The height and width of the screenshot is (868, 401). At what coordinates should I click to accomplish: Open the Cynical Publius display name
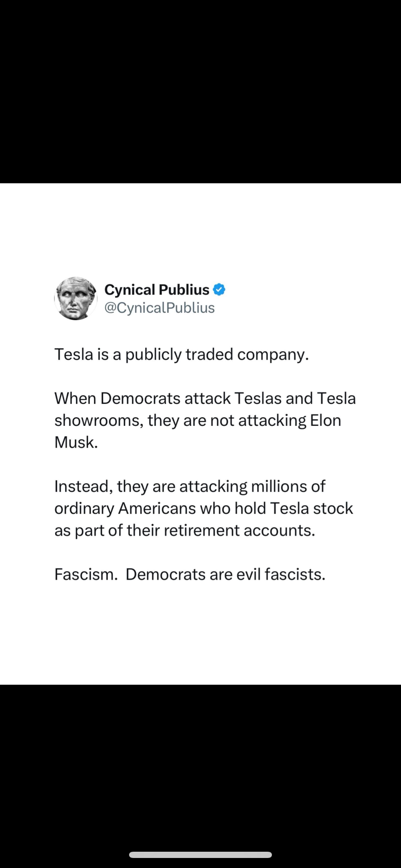click(157, 289)
